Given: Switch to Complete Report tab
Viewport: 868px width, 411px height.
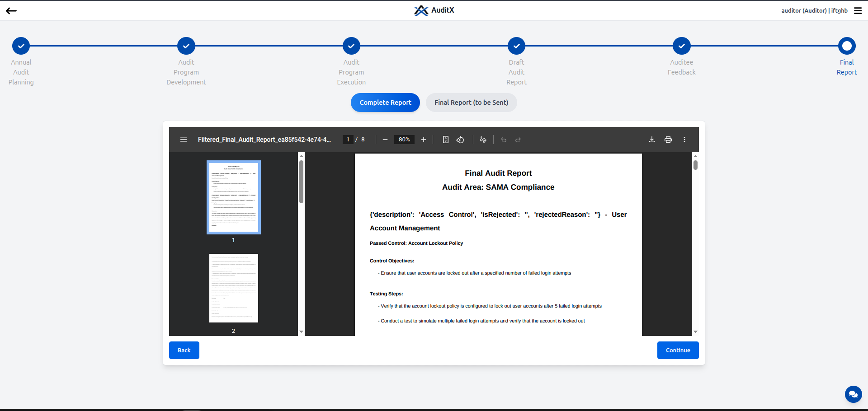Looking at the screenshot, I should 385,103.
